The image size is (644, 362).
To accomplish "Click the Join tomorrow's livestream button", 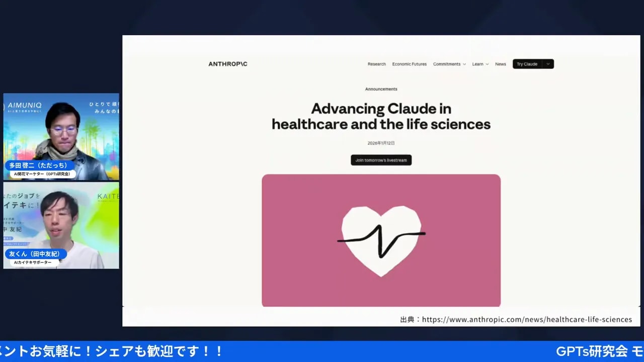I will 381,160.
